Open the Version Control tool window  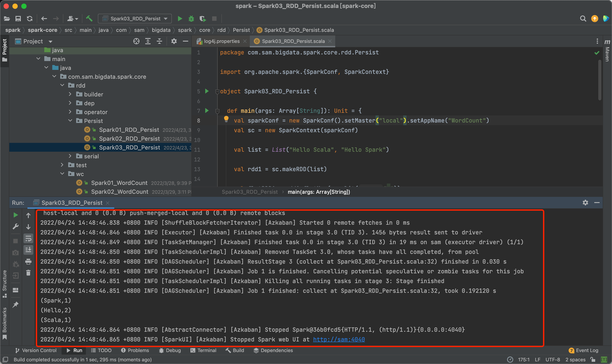pyautogui.click(x=36, y=350)
